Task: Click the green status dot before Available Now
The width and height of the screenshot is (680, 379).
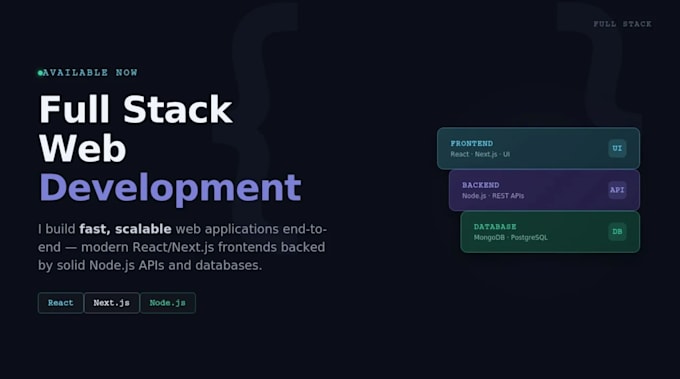Action: 40,73
